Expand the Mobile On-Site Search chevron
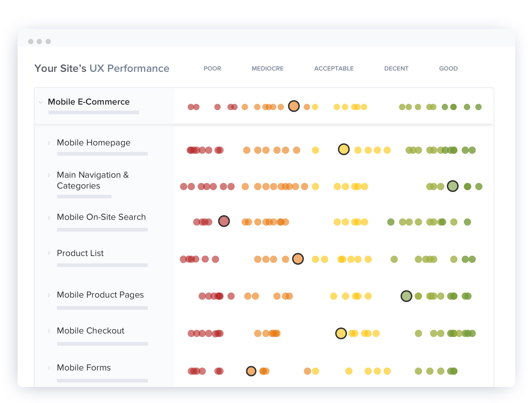 49,218
